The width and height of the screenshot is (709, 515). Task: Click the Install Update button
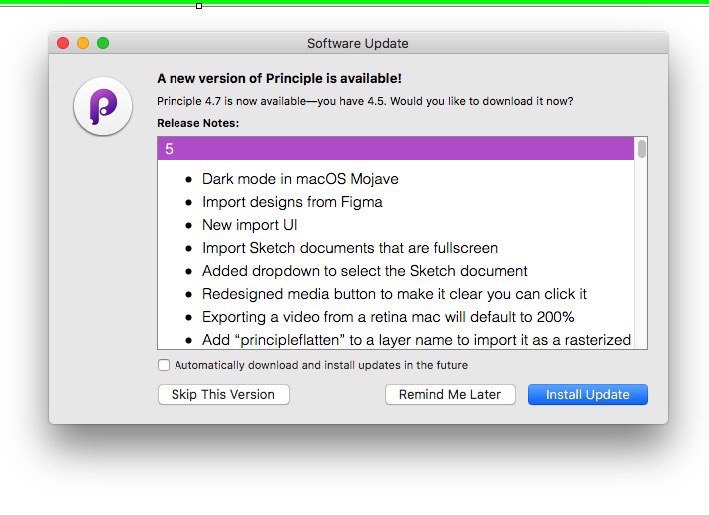pyautogui.click(x=587, y=394)
